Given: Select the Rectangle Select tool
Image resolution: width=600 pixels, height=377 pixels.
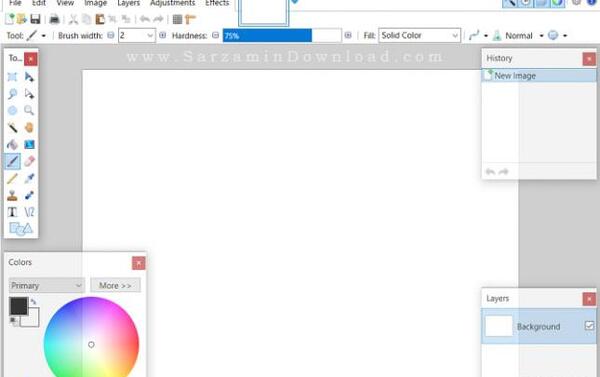Looking at the screenshot, I should [x=12, y=77].
